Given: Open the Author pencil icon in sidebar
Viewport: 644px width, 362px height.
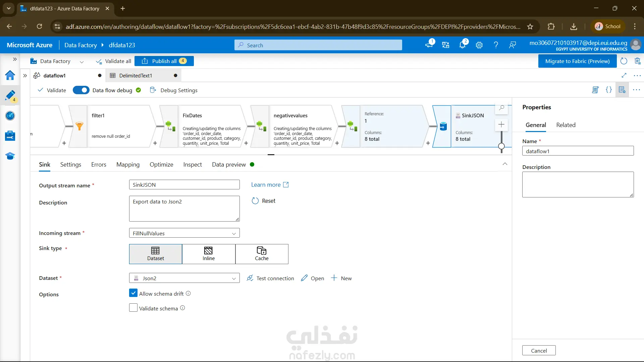Looking at the screenshot, I should 10,96.
